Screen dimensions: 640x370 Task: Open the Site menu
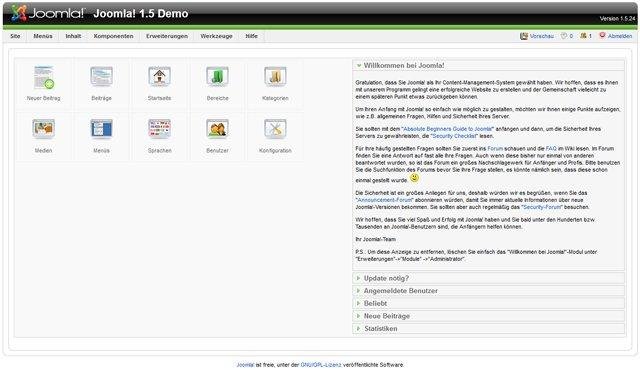15,36
